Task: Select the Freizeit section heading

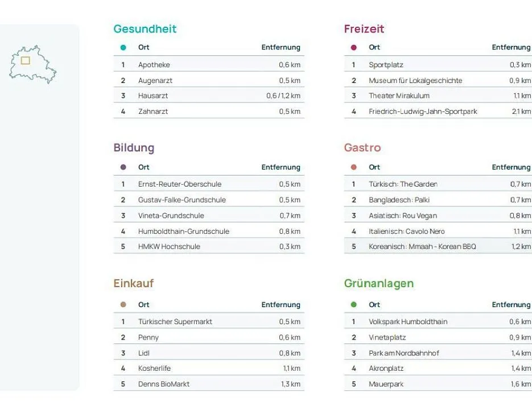Action: click(364, 29)
